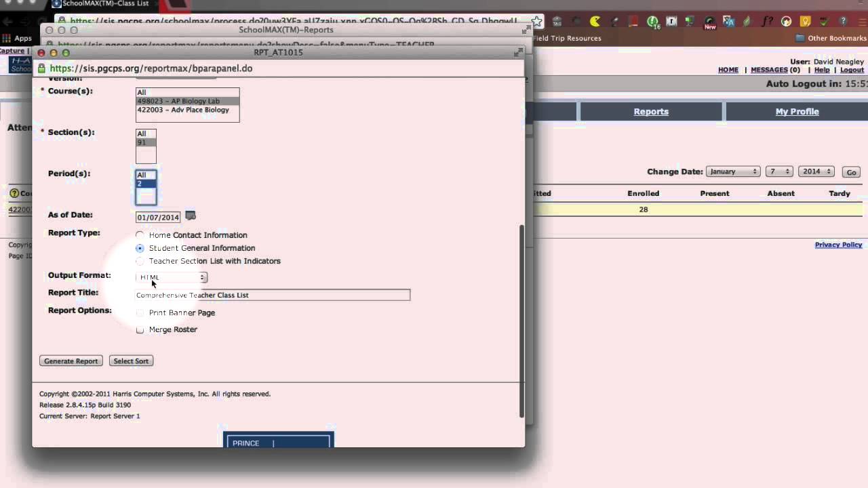Click the Apps grid icon in the bookmarks bar
The width and height of the screenshot is (868, 488).
(7, 38)
